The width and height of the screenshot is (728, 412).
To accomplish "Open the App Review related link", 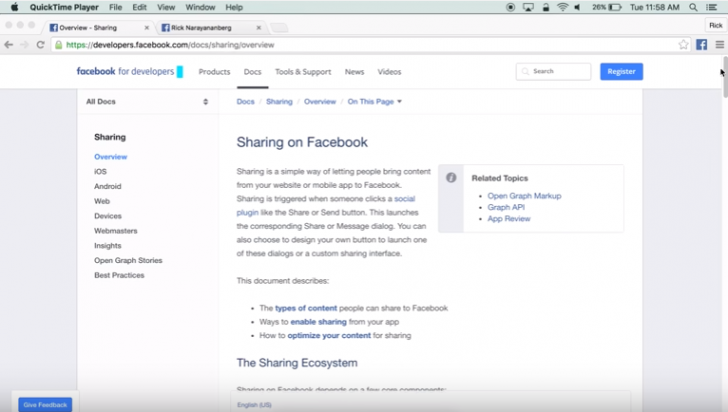I will 509,219.
